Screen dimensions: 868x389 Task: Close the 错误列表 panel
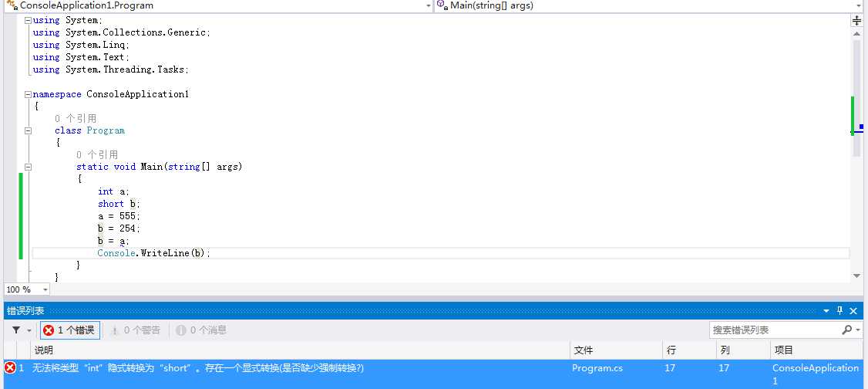click(853, 311)
